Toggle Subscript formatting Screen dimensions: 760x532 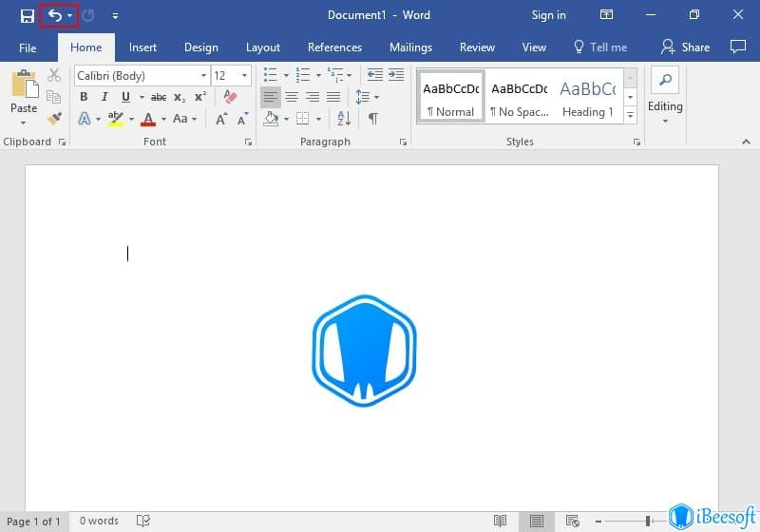[180, 98]
